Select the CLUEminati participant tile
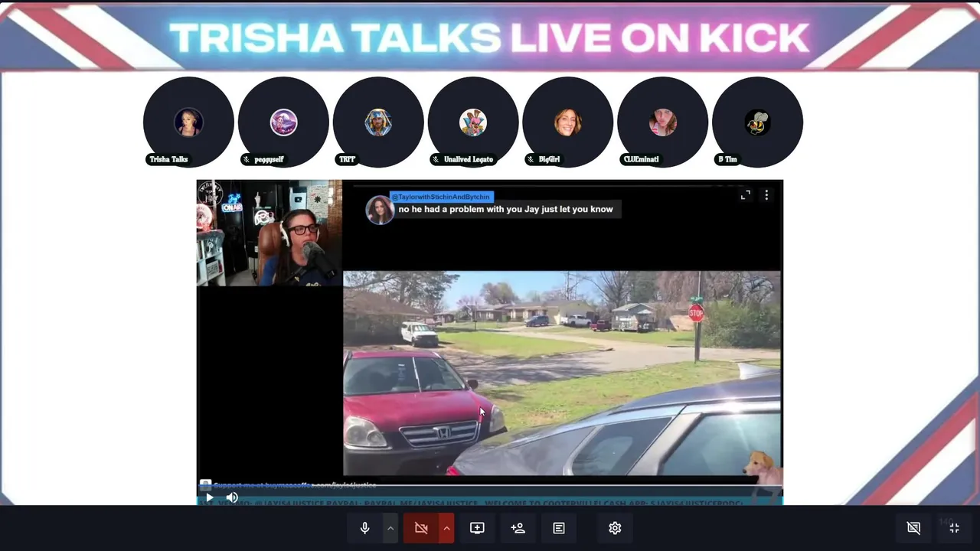This screenshot has width=980, height=551. 662,122
